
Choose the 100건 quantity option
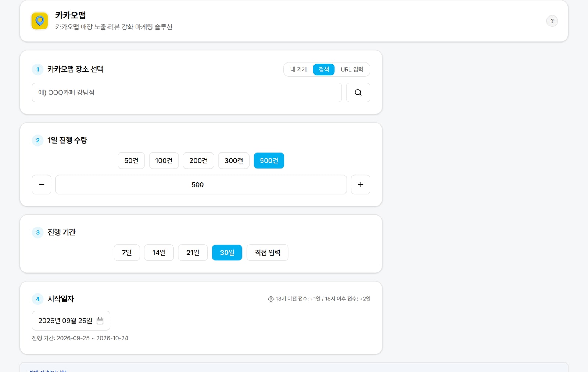click(x=164, y=160)
